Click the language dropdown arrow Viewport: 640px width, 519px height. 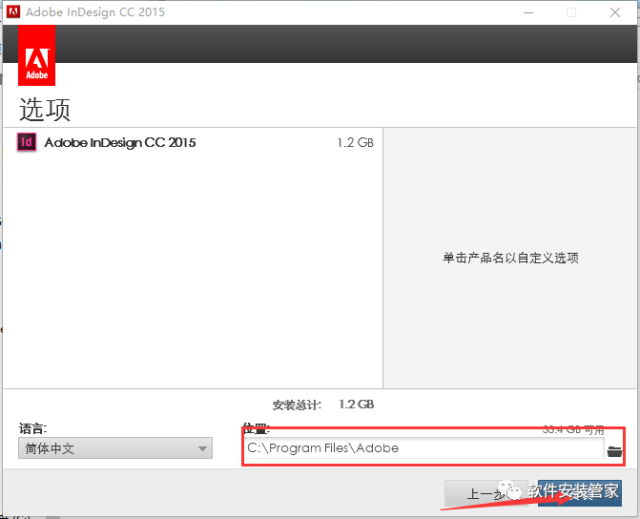tap(203, 449)
